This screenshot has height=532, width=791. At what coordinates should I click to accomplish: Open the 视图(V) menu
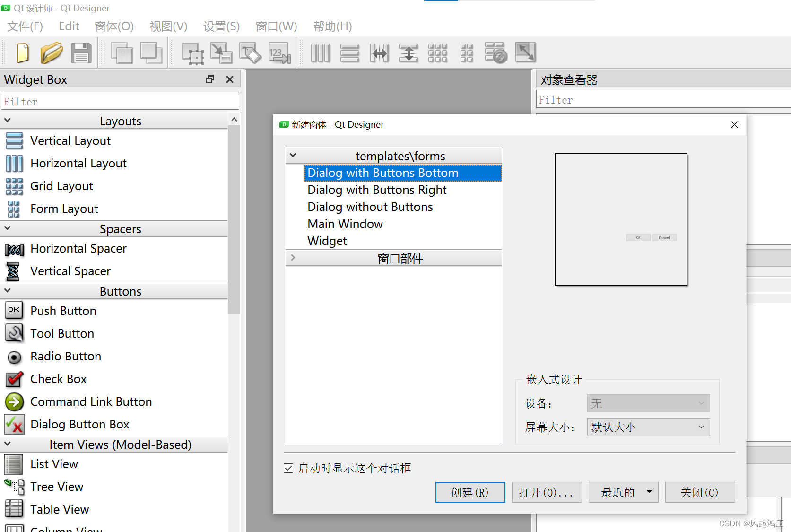point(168,26)
